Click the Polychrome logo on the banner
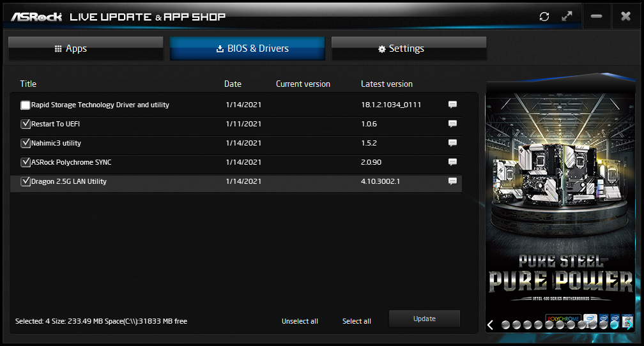This screenshot has width=644, height=346. 563,319
